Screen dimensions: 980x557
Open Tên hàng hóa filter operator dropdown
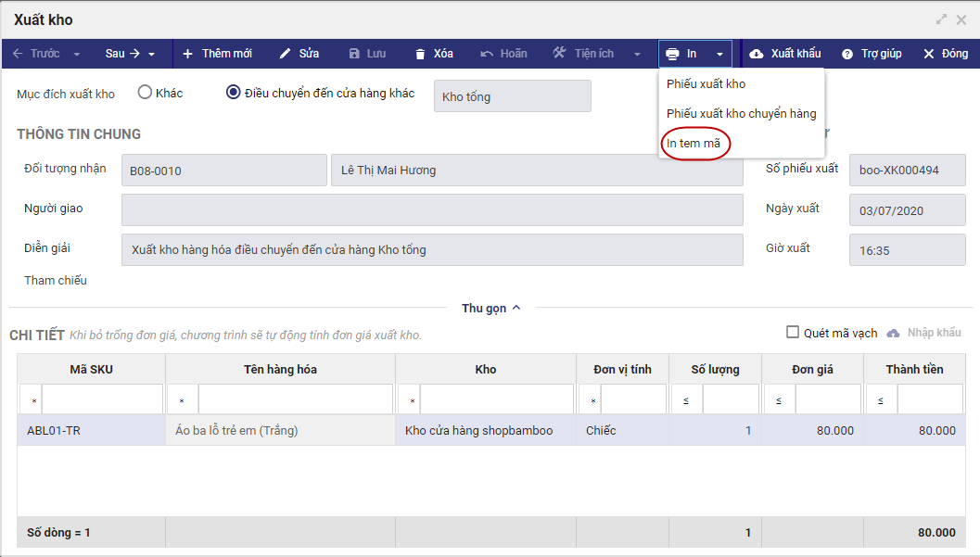[184, 399]
